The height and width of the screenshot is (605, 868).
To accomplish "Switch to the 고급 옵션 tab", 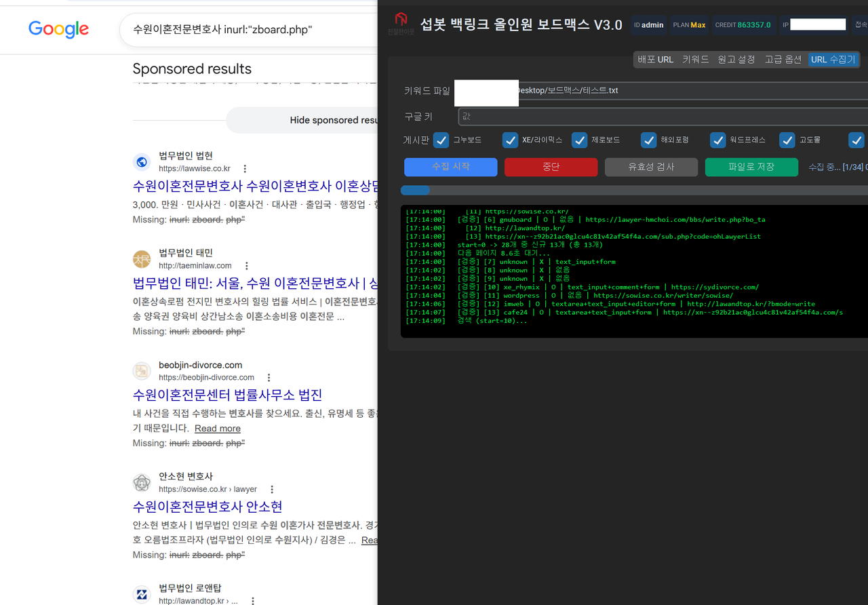I will click(783, 60).
